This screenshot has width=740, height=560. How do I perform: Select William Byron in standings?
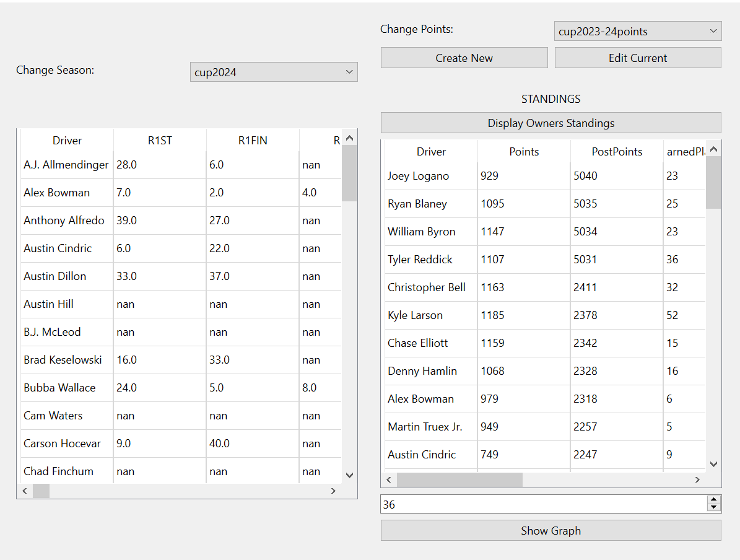click(x=431, y=232)
